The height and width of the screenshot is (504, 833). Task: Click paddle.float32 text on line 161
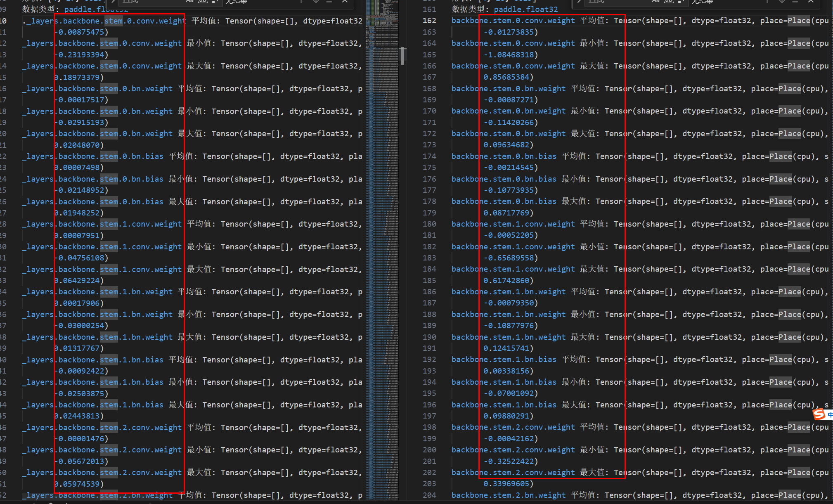525,9
